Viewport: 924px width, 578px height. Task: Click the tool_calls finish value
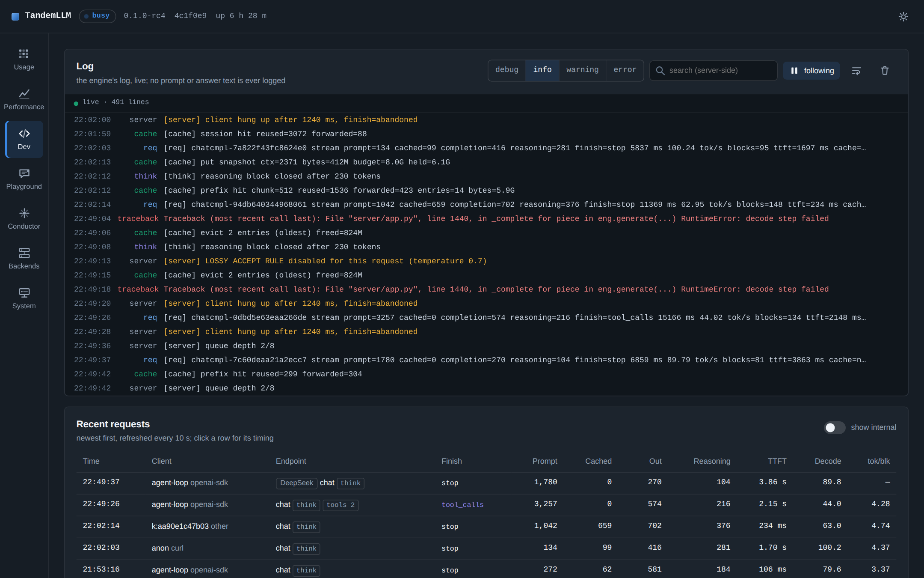pos(462,505)
